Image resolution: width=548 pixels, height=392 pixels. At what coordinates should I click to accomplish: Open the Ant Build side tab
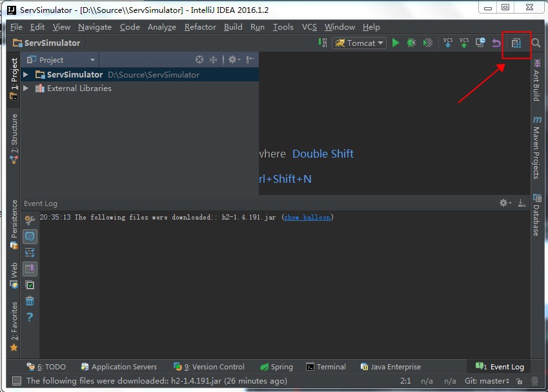[x=537, y=81]
